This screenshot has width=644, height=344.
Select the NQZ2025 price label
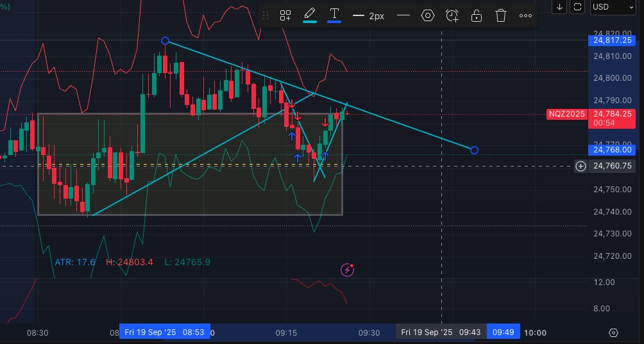point(564,114)
